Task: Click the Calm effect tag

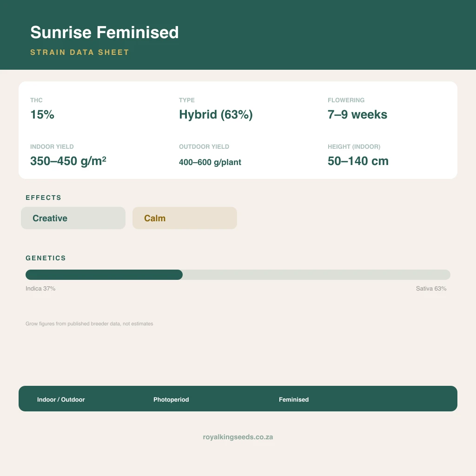Action: pyautogui.click(x=185, y=218)
